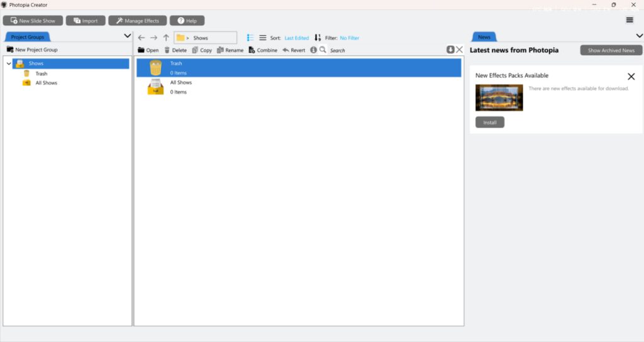Install the new effects packs
This screenshot has width=644, height=342.
click(489, 123)
